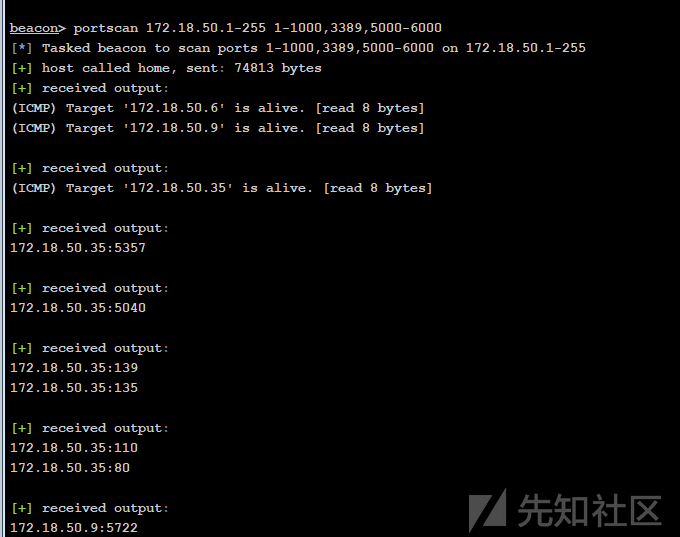Image resolution: width=680 pixels, height=537 pixels.
Task: Click the [+] marker above the 5357 result
Action: [22, 228]
